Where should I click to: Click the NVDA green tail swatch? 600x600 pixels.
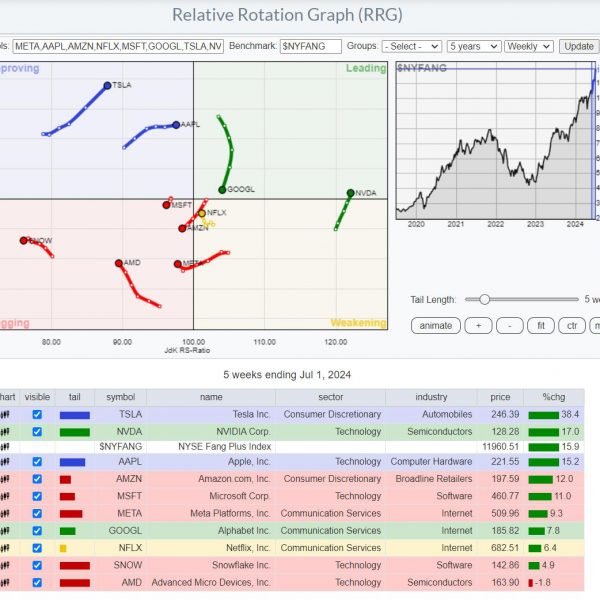75,432
